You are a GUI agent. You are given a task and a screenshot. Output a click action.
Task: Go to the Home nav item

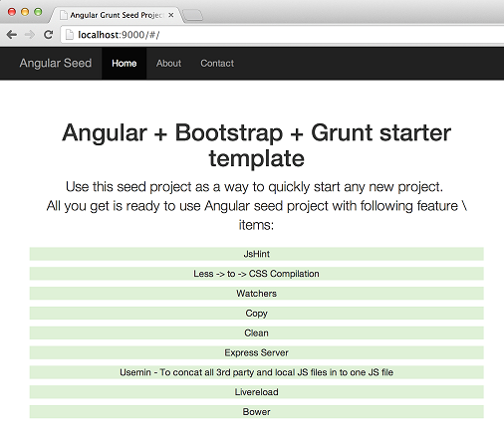pyautogui.click(x=125, y=63)
